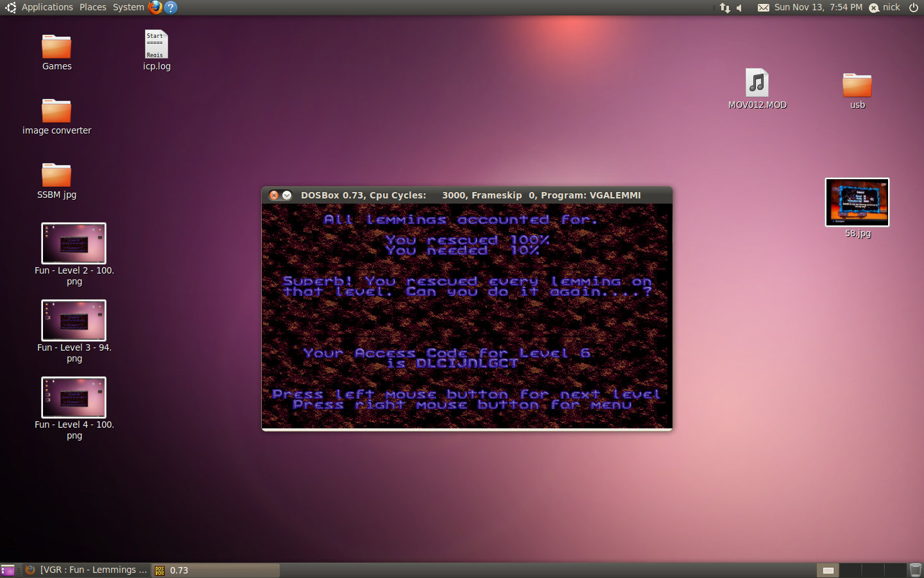
Task: Open the Games folder on desktop
Action: pos(56,48)
